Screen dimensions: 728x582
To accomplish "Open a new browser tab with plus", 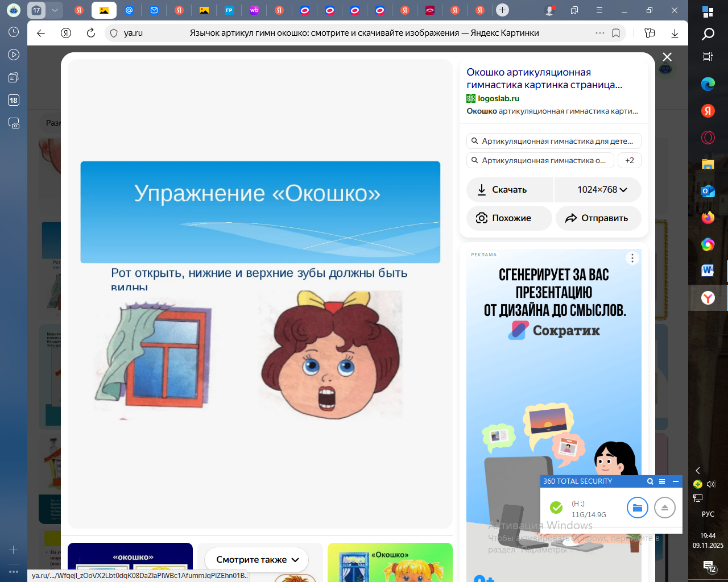I will pos(502,10).
